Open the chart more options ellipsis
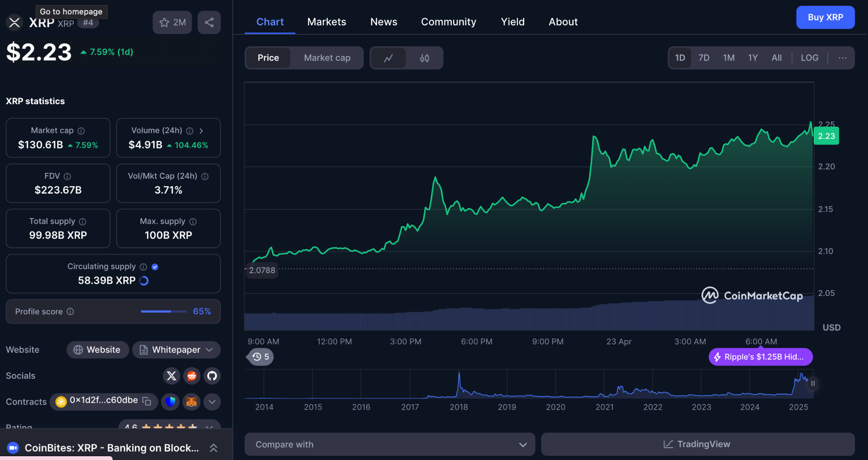The width and height of the screenshot is (868, 460). pyautogui.click(x=842, y=58)
